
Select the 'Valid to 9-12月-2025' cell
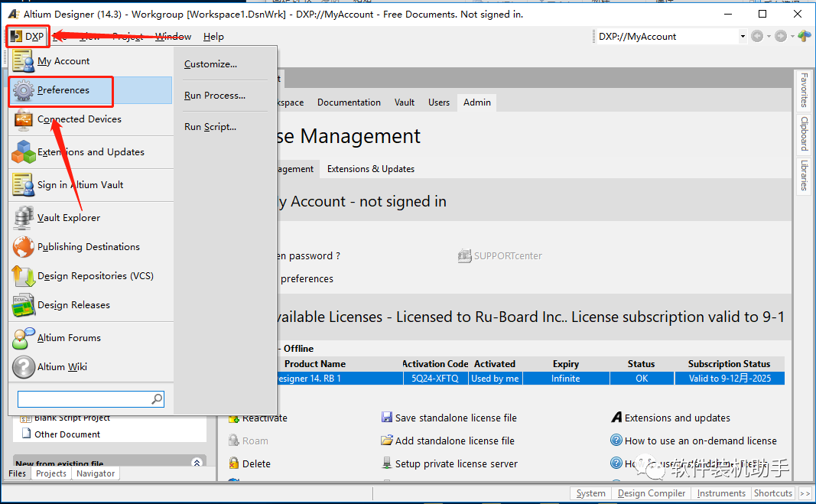pos(730,379)
